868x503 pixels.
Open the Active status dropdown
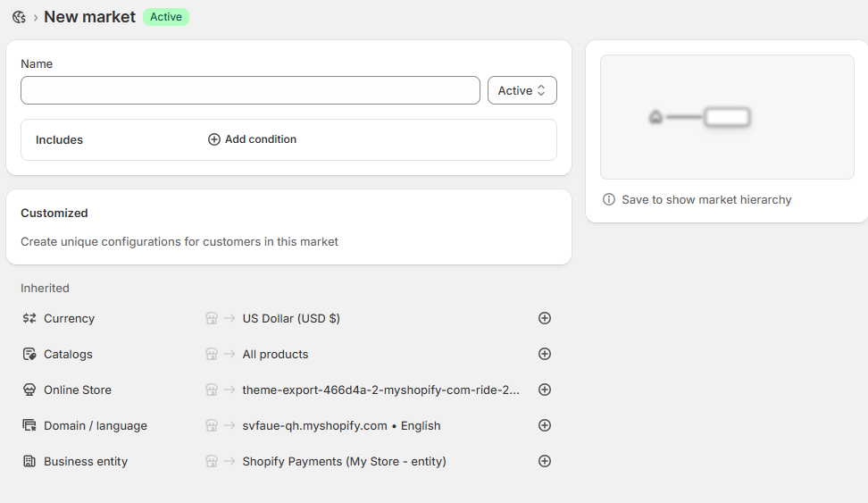click(522, 90)
